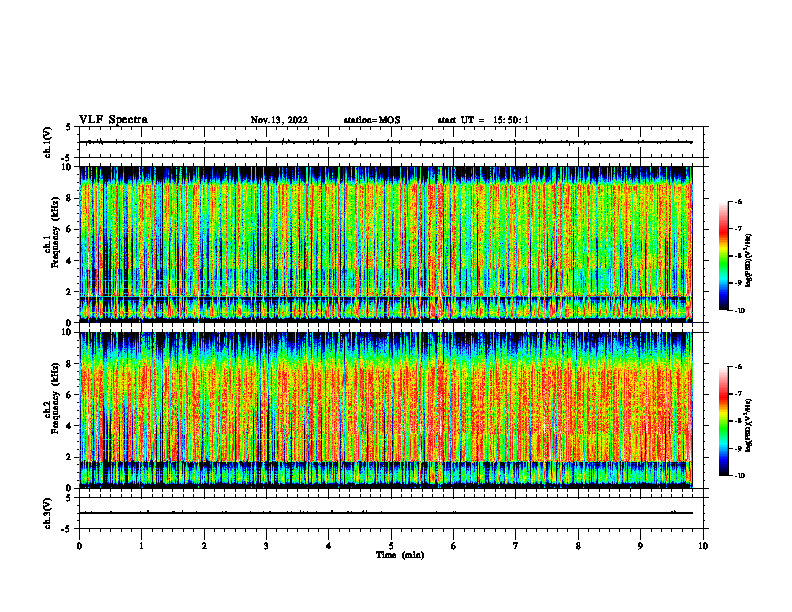The height and width of the screenshot is (612, 792).
Task: Select the ch.2 "Frequency (kHz)" axis label
Action: click(55, 398)
